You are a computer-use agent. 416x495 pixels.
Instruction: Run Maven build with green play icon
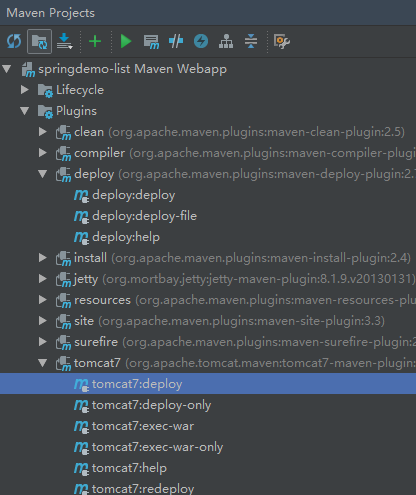coord(126,41)
